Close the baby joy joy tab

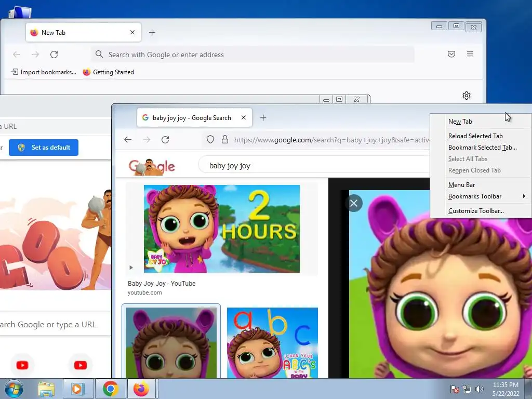click(244, 117)
